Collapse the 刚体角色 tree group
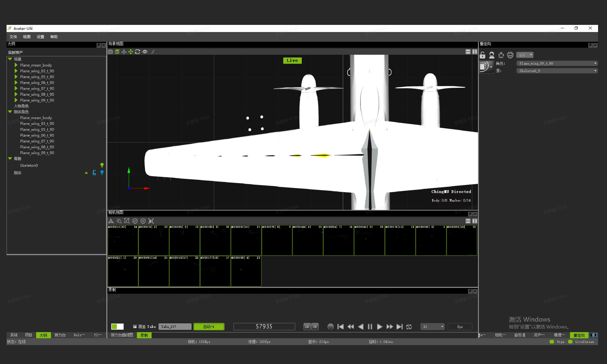 pyautogui.click(x=10, y=112)
